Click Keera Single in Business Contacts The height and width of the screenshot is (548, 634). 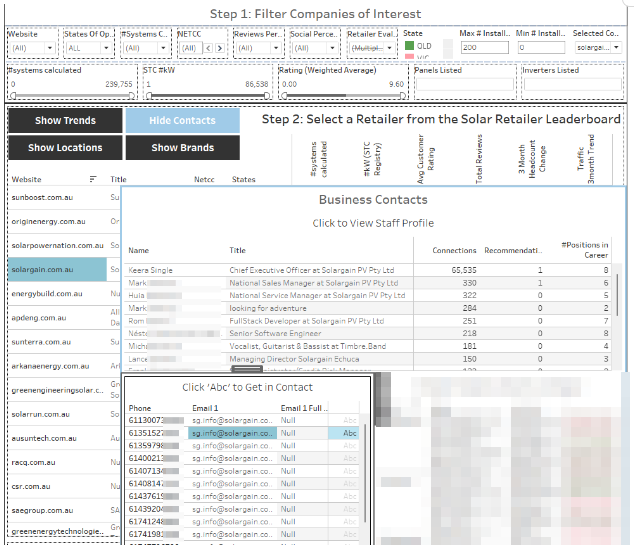(150, 270)
